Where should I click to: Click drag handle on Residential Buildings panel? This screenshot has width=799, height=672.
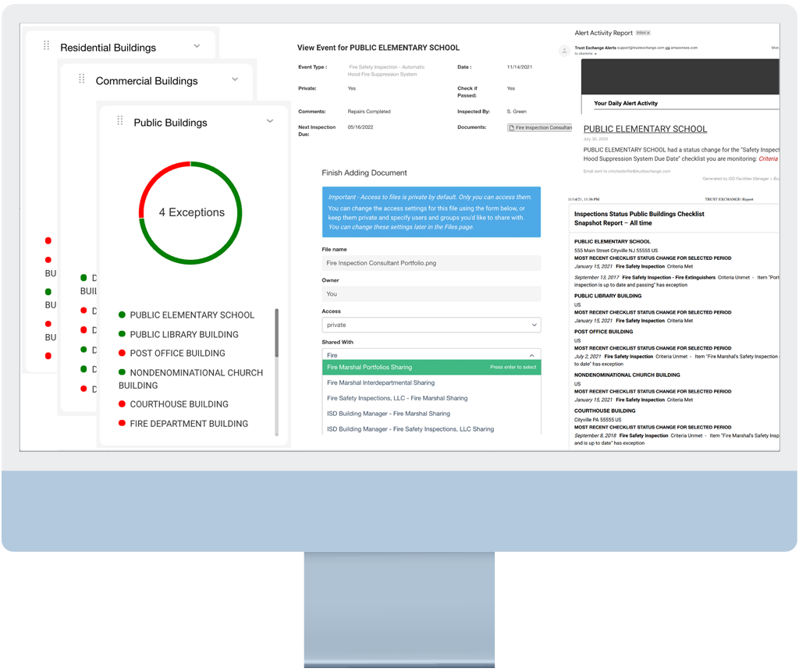(x=47, y=46)
